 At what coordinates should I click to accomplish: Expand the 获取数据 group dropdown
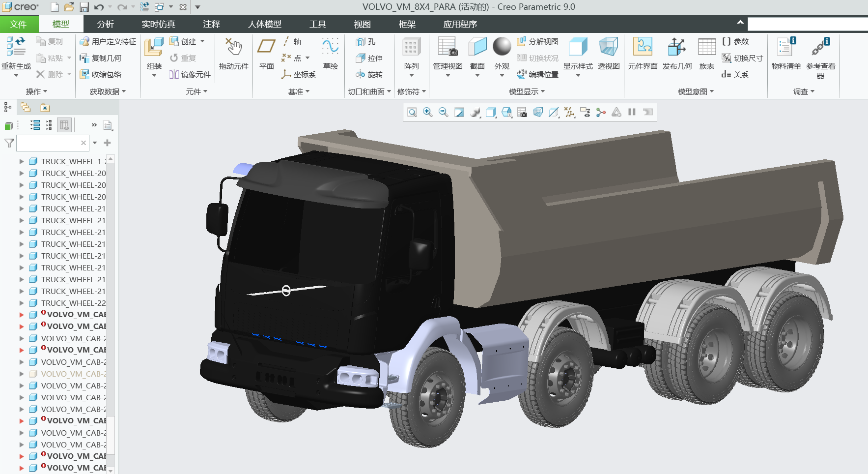click(x=108, y=91)
